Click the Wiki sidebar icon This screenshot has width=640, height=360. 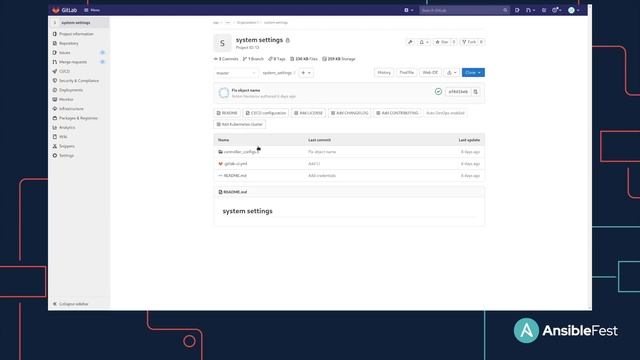[x=55, y=137]
